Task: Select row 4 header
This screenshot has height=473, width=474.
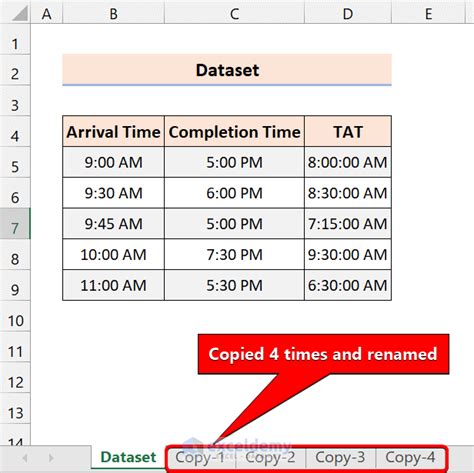Action: click(15, 132)
